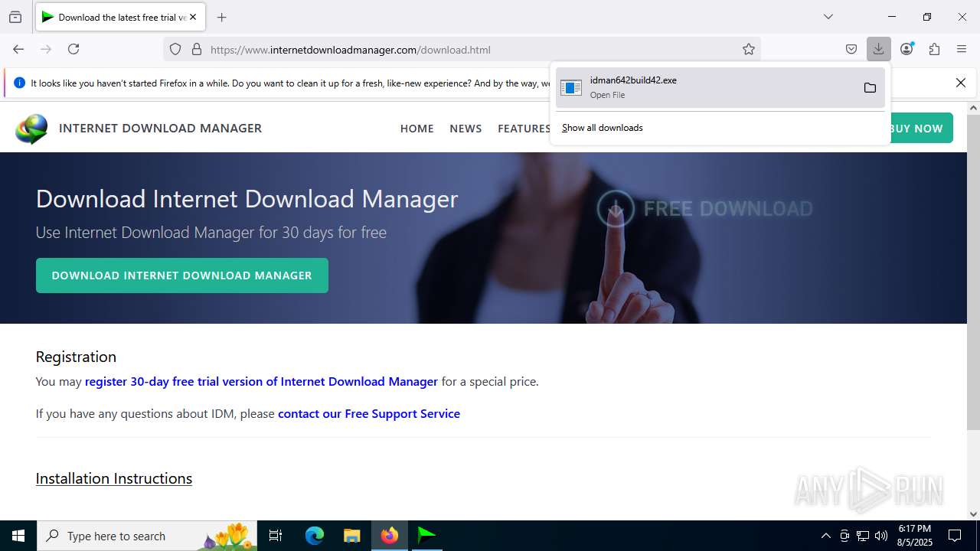Launch Microsoft Edge from taskbar
Viewport: 980px width, 551px height.
(315, 536)
